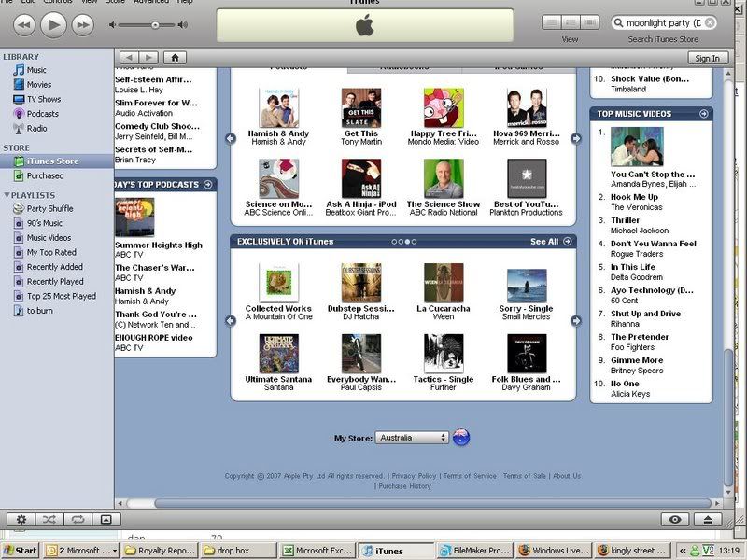
Task: Open My Store country dropdown
Action: tap(412, 438)
